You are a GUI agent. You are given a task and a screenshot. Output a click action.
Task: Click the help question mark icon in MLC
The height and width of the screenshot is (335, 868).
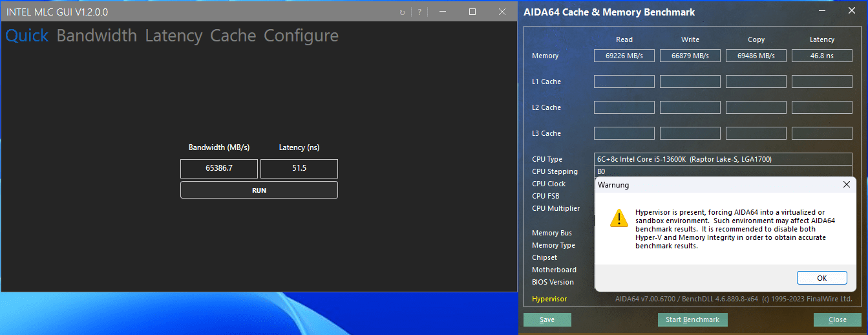click(x=419, y=12)
